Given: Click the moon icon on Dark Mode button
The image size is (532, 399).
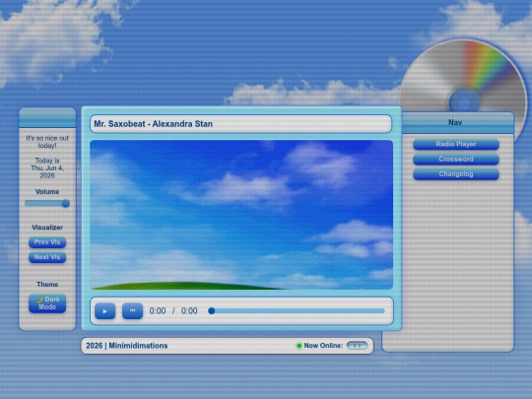Looking at the screenshot, I should coord(39,299).
